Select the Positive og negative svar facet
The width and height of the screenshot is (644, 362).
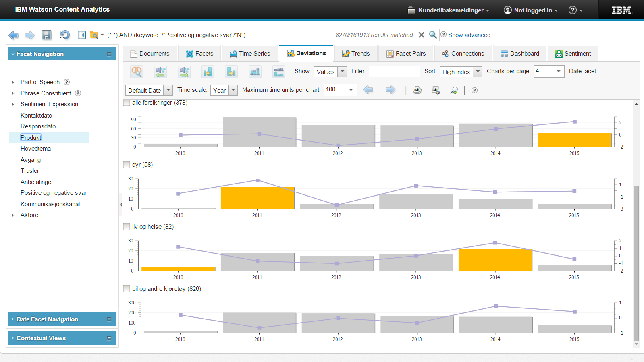(x=54, y=193)
